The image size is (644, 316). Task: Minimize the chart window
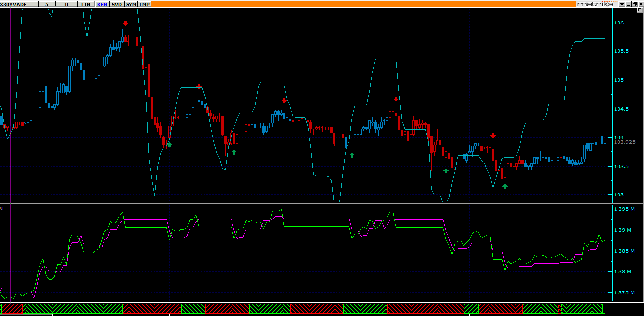(x=628, y=4)
